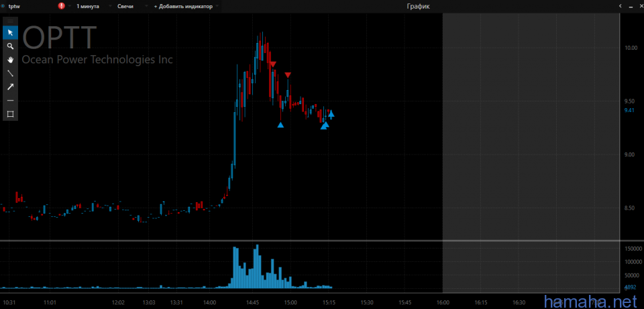
Task: Click the red alert exclamation icon
Action: click(62, 6)
